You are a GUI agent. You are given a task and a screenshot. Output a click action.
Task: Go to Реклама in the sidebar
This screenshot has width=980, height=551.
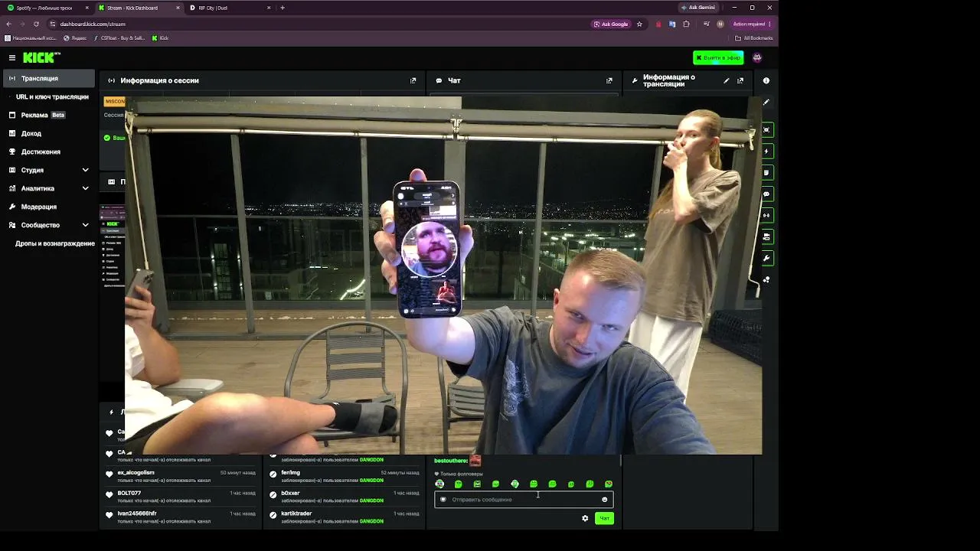[47, 115]
